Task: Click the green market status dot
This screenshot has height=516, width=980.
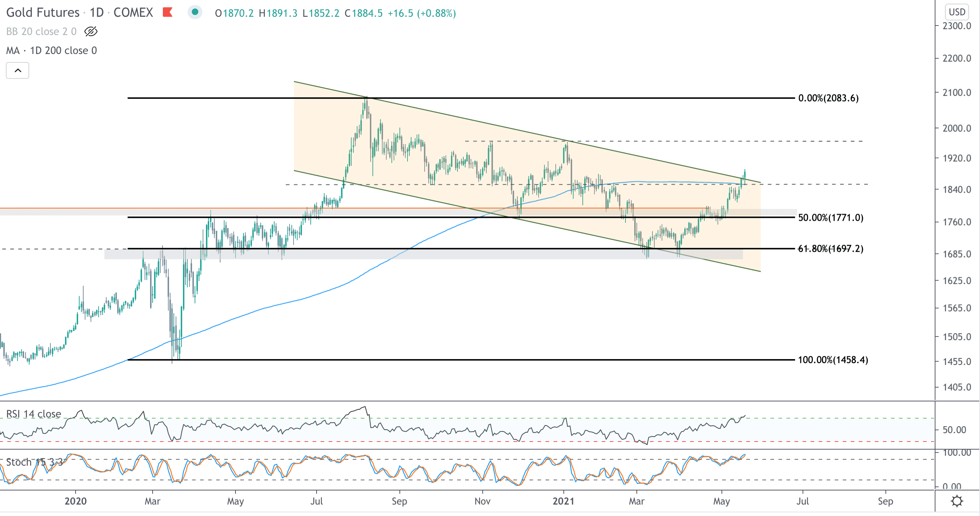Action: (195, 12)
